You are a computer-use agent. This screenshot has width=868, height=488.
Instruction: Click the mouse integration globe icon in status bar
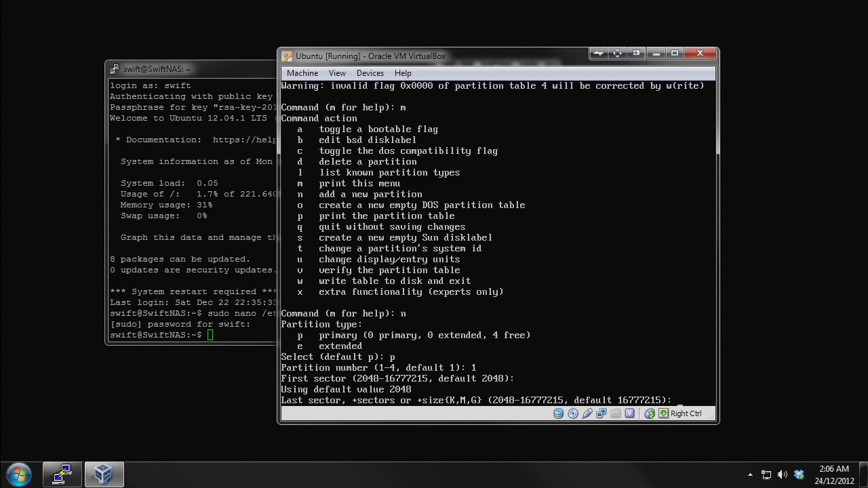coord(650,413)
